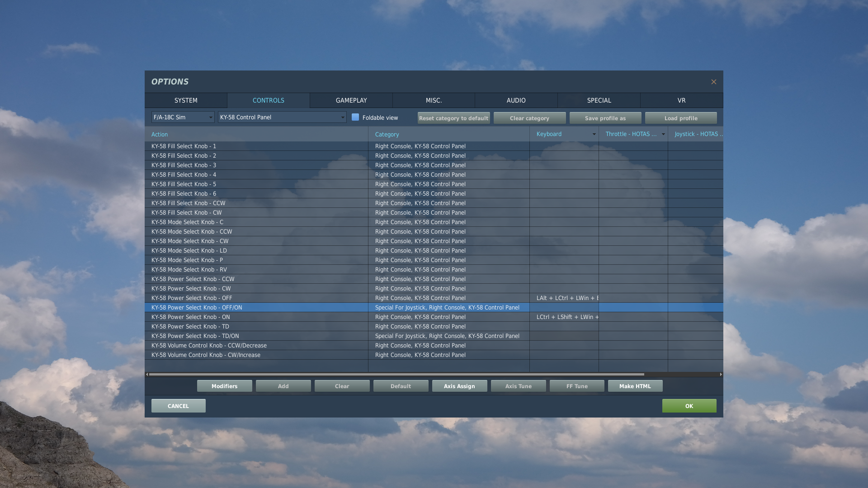Click keyboard binding LCtrl + LShift + LWin cell
Image resolution: width=868 pixels, height=488 pixels.
click(564, 317)
